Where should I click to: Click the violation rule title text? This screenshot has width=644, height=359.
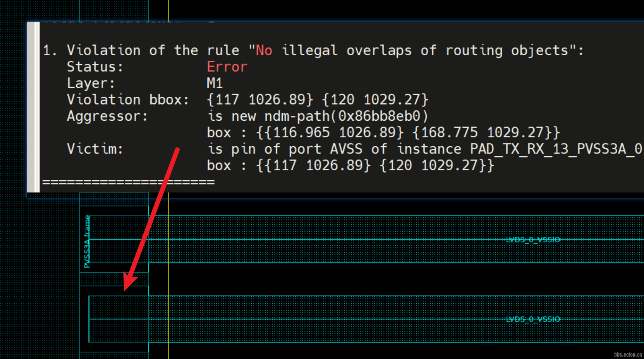pos(313,51)
